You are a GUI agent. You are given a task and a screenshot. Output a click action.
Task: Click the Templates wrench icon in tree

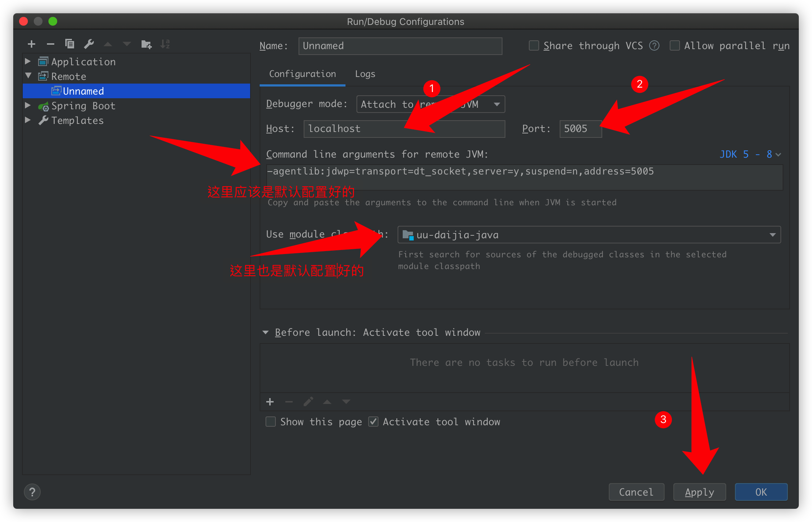43,120
